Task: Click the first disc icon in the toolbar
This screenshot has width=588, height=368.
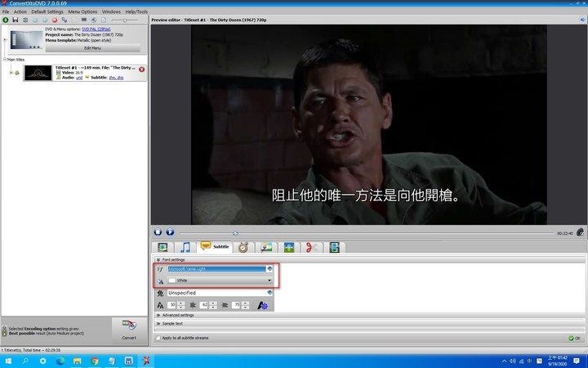Action: (x=35, y=20)
